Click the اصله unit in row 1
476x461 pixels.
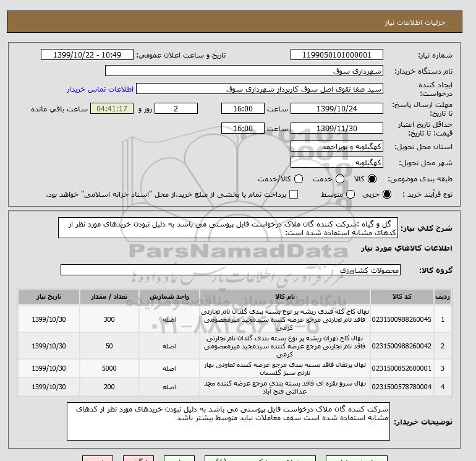[169, 320]
